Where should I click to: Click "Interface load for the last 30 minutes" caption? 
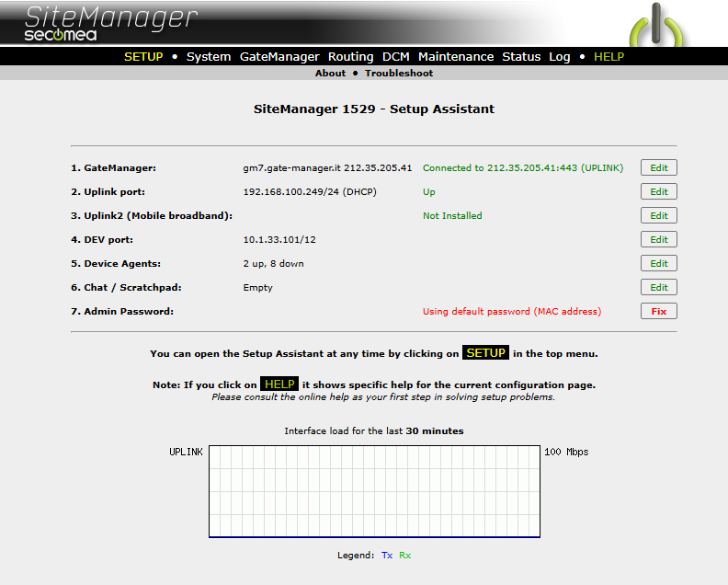click(x=374, y=430)
